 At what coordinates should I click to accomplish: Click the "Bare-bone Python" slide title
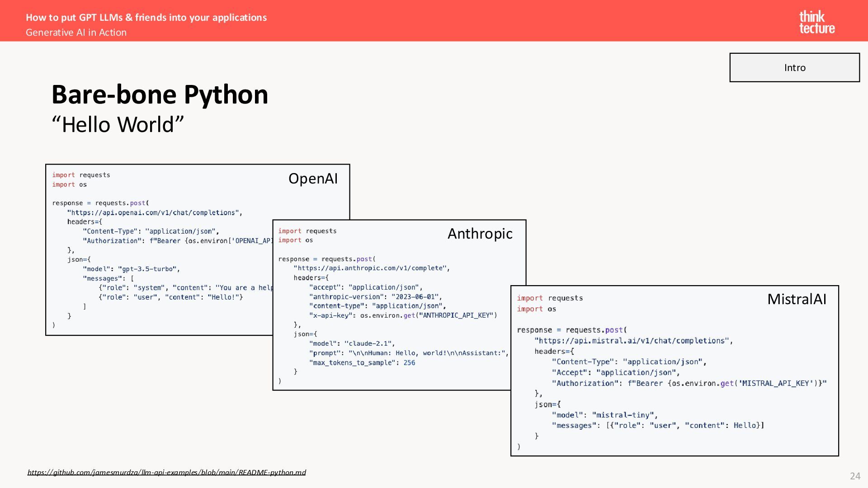coord(160,94)
